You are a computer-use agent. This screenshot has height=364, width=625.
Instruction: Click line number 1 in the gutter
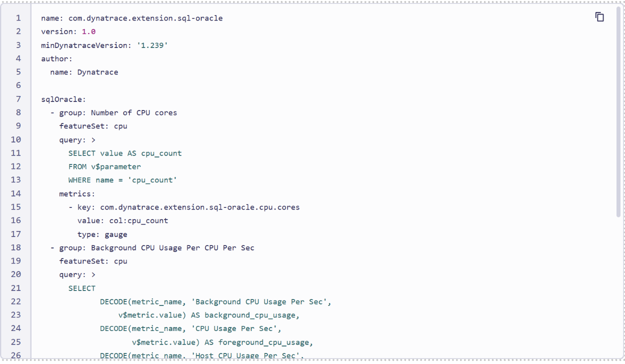18,18
